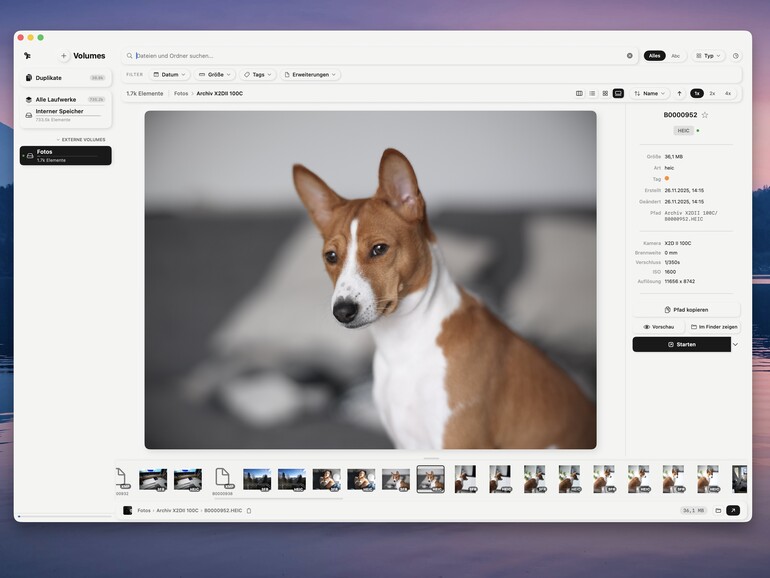Copy path with the clipboard icon
The height and width of the screenshot is (578, 770).
(x=249, y=511)
